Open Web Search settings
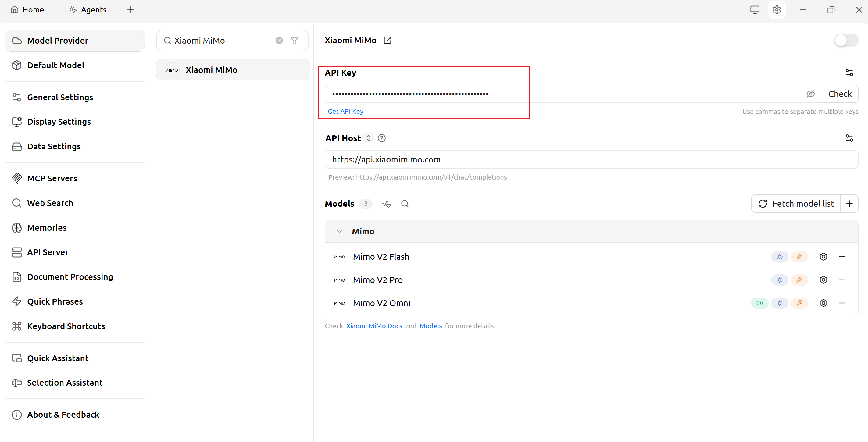 (x=75, y=203)
